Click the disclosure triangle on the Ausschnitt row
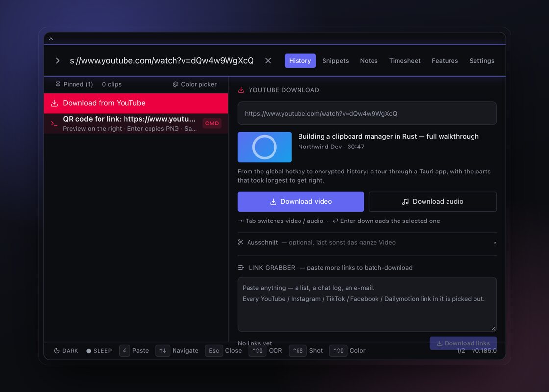Screen dimensions: 549x392 (495, 243)
